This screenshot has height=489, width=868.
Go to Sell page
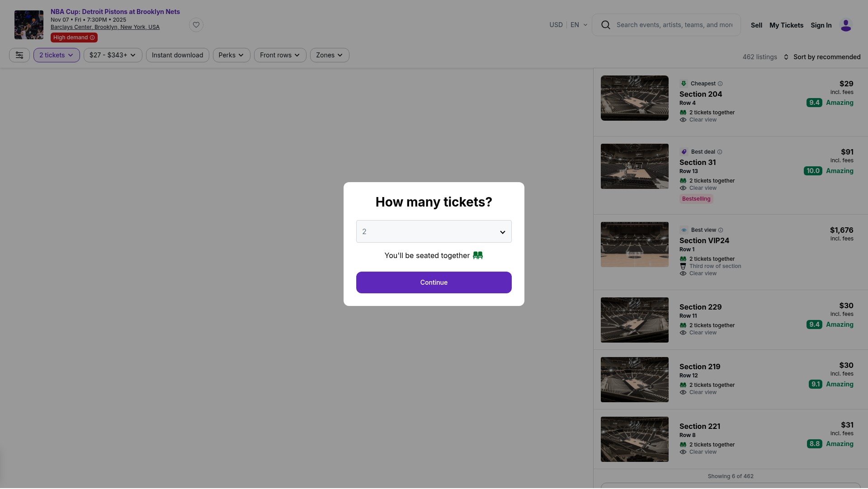756,25
